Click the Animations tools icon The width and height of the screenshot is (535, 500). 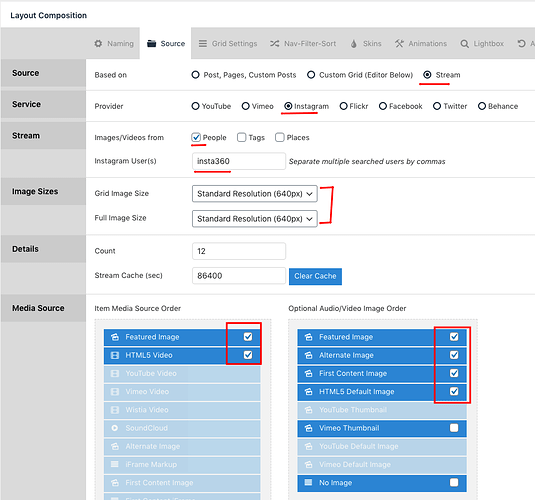tap(399, 44)
